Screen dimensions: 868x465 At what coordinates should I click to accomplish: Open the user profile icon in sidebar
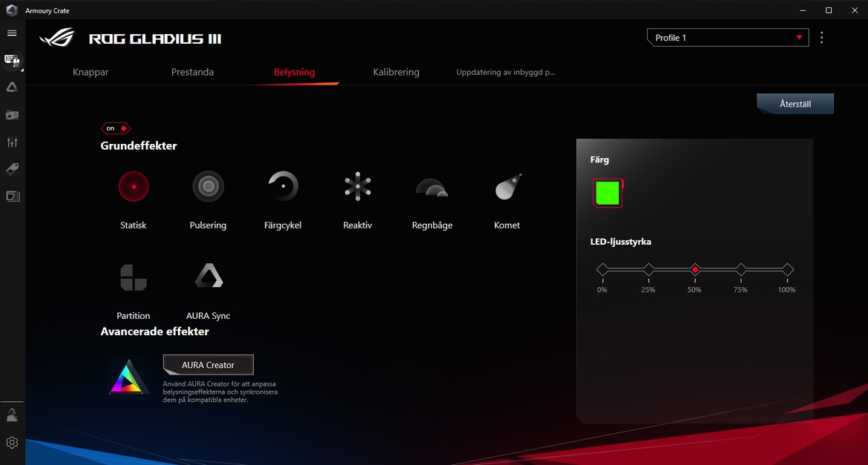[12, 415]
